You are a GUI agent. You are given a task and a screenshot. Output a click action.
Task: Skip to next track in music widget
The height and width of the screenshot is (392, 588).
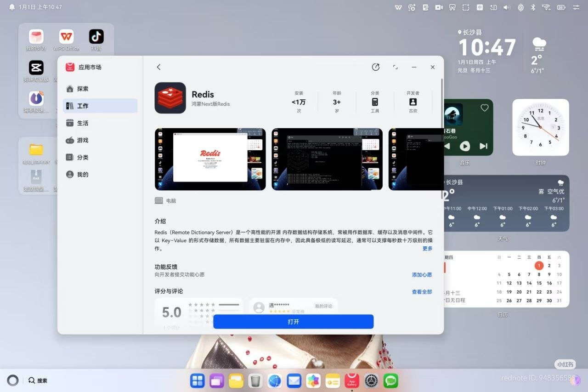[x=483, y=146]
